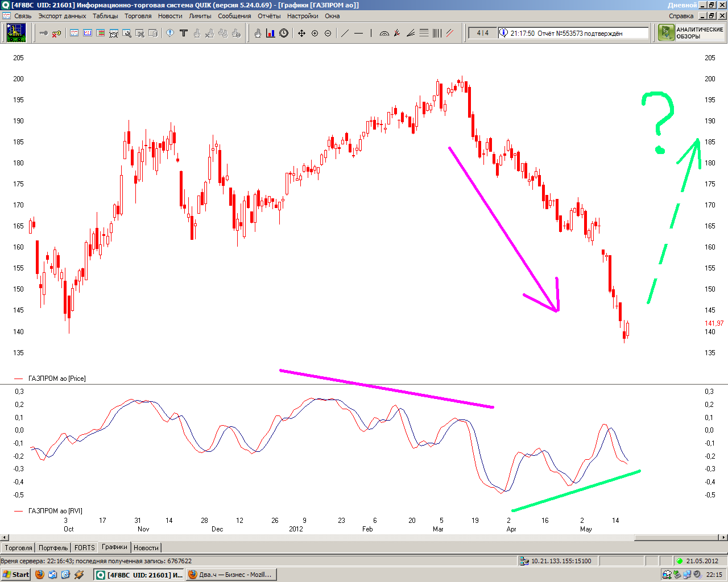Click the Firefox quick launch icon

click(x=39, y=575)
